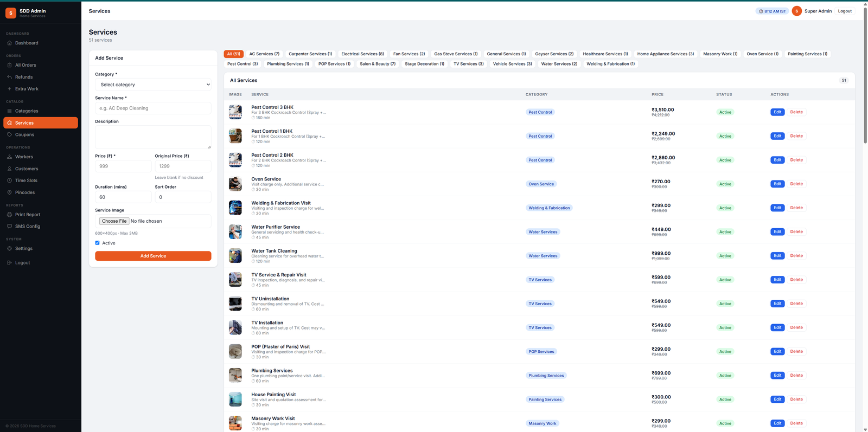Open the TV Uninstallation thumbnail image
868x432 pixels.
(235, 304)
